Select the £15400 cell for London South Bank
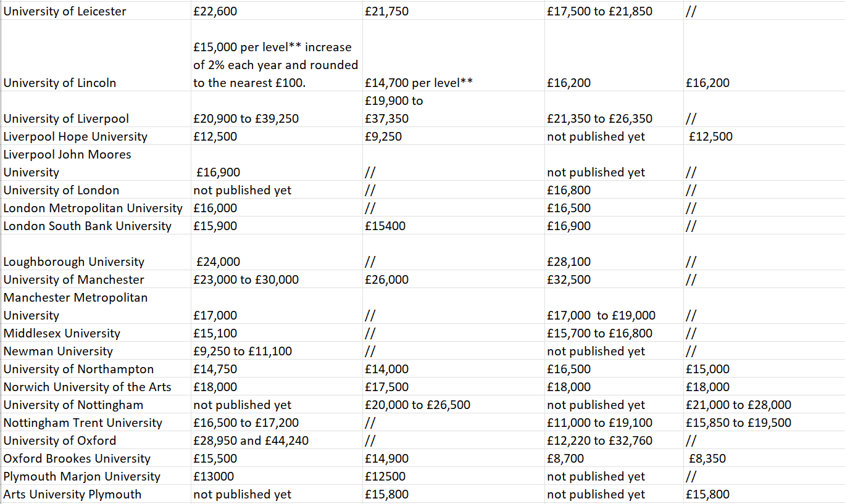This screenshot has width=845, height=504. (x=385, y=226)
